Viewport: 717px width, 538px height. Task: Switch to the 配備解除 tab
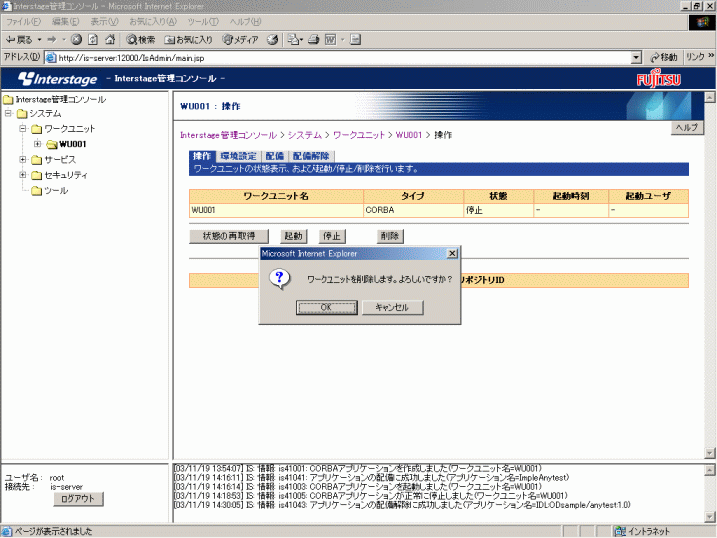point(311,156)
